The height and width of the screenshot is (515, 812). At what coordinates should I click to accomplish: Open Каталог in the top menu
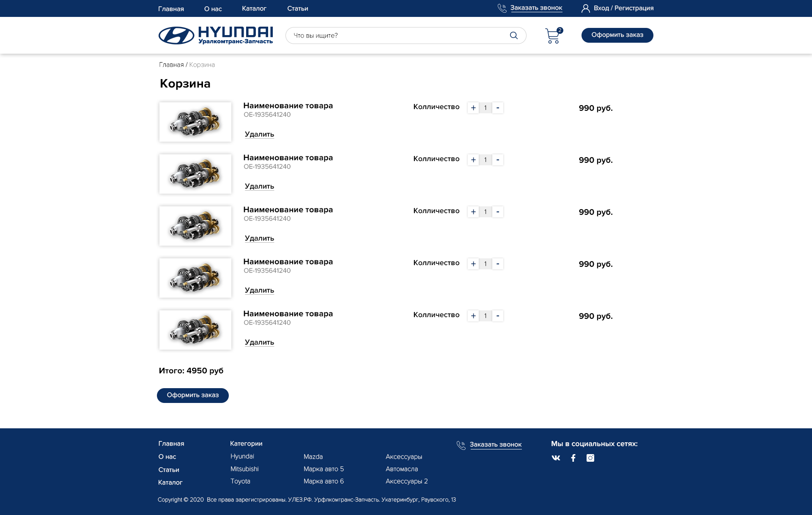click(254, 8)
